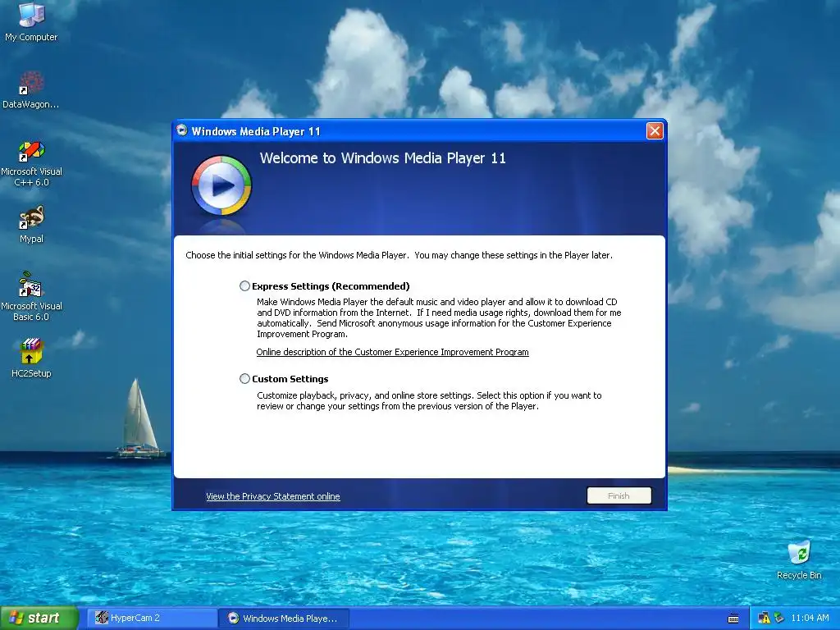Select the DataWagon desktop shortcut
The width and height of the screenshot is (840, 630).
(31, 89)
